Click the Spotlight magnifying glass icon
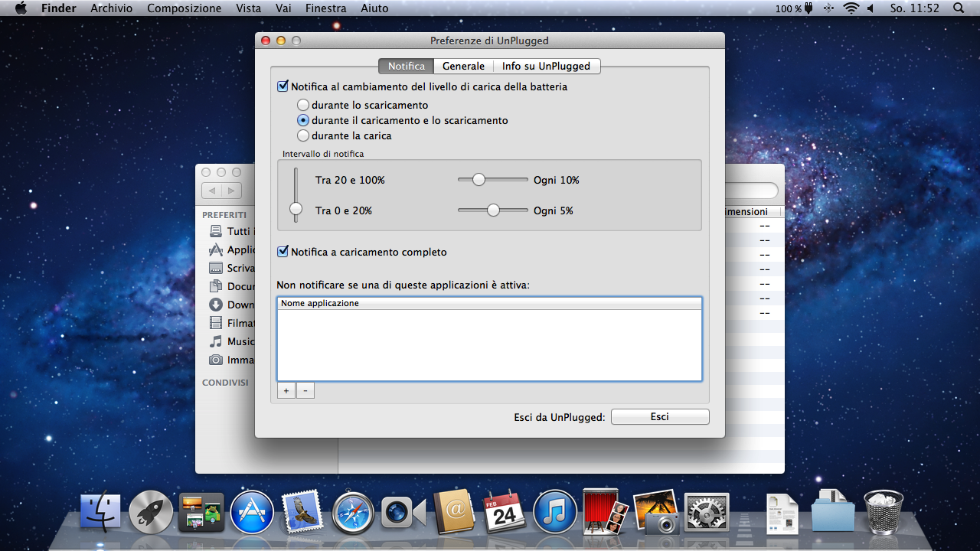 point(959,8)
